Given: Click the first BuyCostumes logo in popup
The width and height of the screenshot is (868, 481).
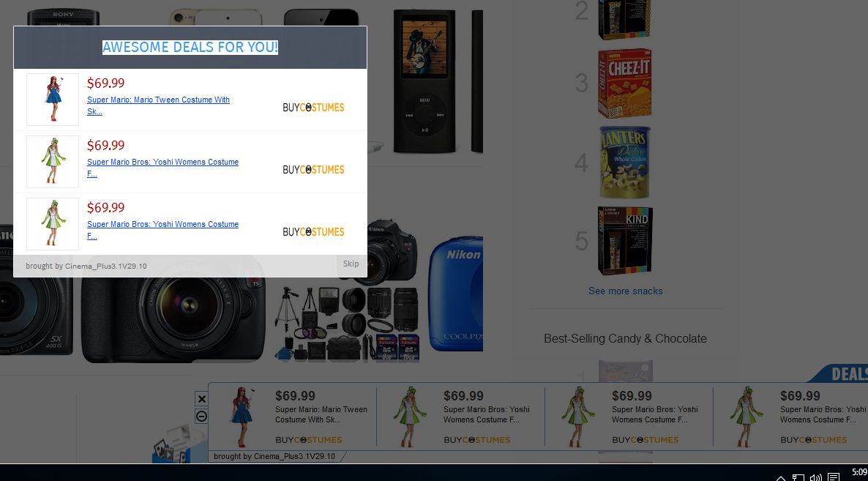Looking at the screenshot, I should coord(313,108).
